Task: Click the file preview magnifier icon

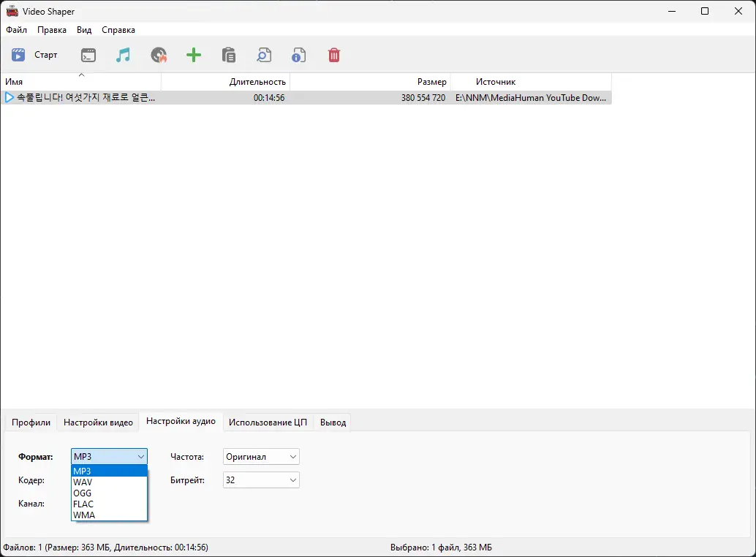Action: pyautogui.click(x=264, y=55)
